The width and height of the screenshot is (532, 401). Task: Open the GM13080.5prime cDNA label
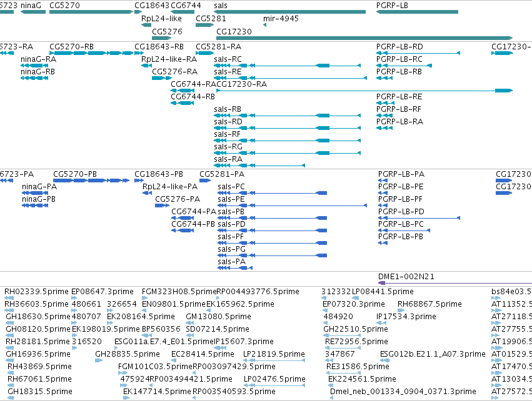pyautogui.click(x=219, y=317)
